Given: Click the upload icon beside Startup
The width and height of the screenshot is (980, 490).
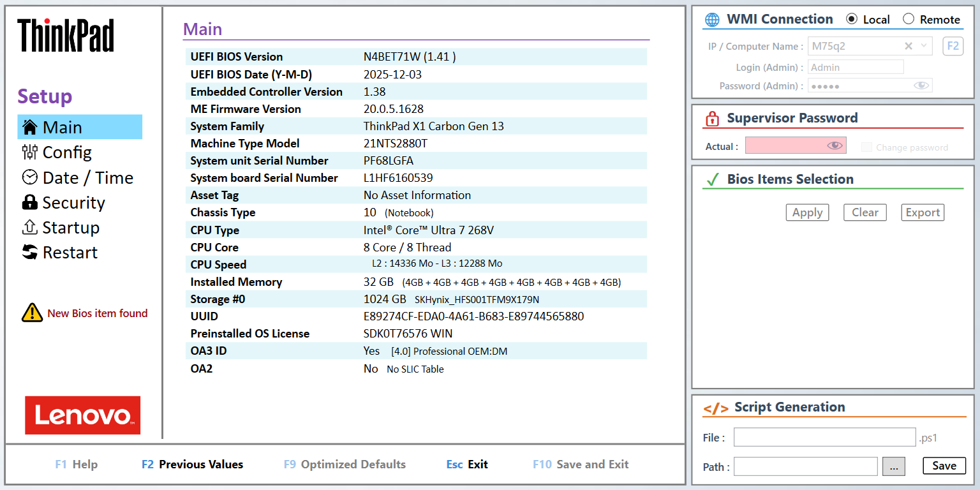Looking at the screenshot, I should click(x=29, y=227).
